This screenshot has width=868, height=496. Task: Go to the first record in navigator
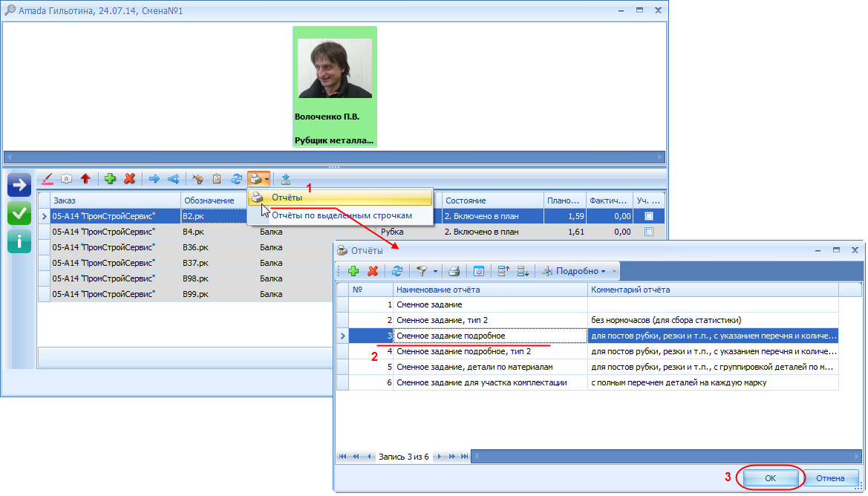(x=342, y=456)
